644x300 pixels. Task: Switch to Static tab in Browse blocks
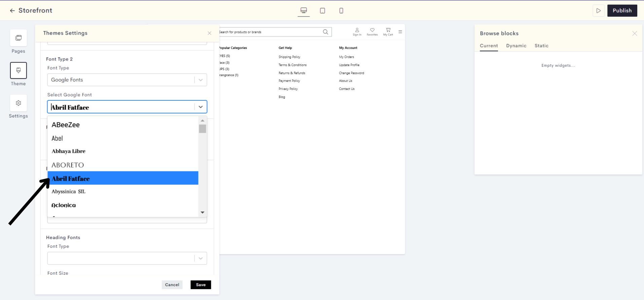[x=541, y=46]
